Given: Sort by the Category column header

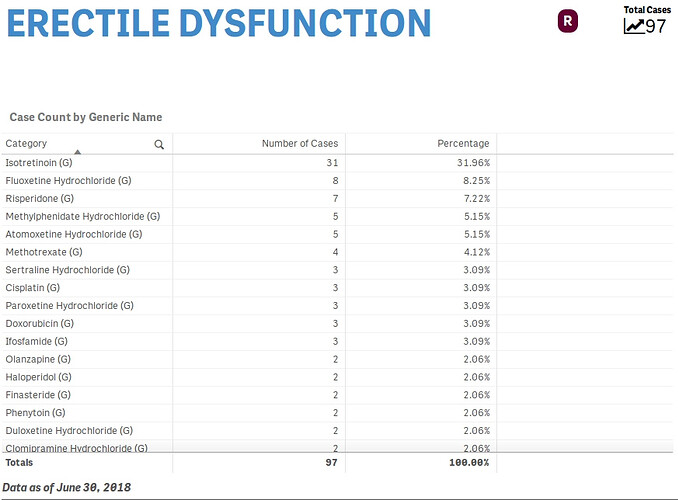Looking at the screenshot, I should tap(26, 143).
